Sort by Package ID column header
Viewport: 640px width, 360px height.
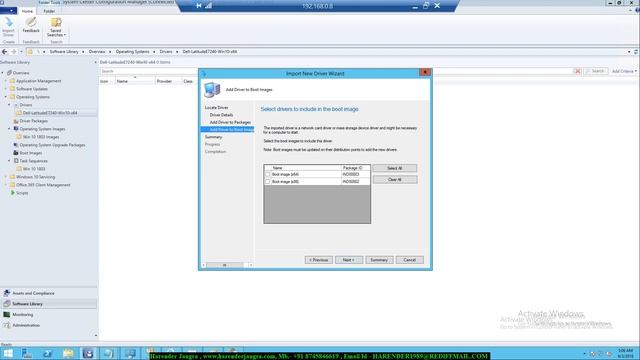tap(355, 168)
